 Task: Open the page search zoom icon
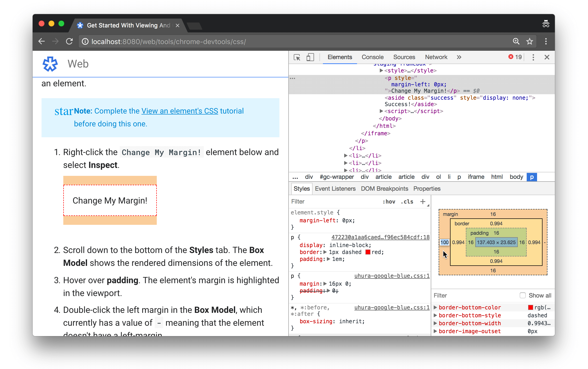coord(516,41)
